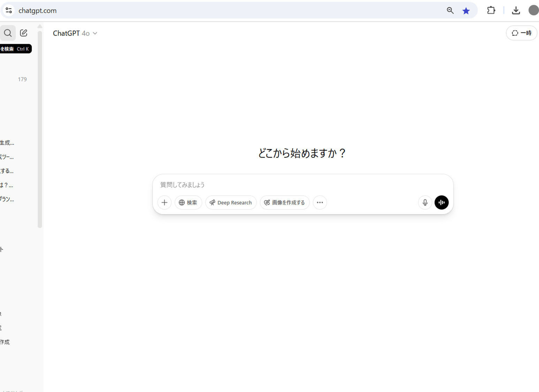
Task: Choose 画像を作成する
Action: tap(284, 202)
